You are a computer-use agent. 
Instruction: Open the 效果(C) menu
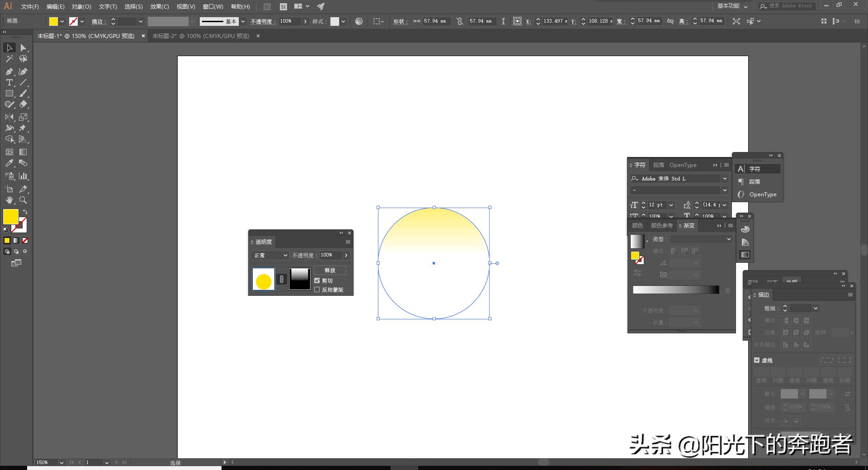(159, 6)
